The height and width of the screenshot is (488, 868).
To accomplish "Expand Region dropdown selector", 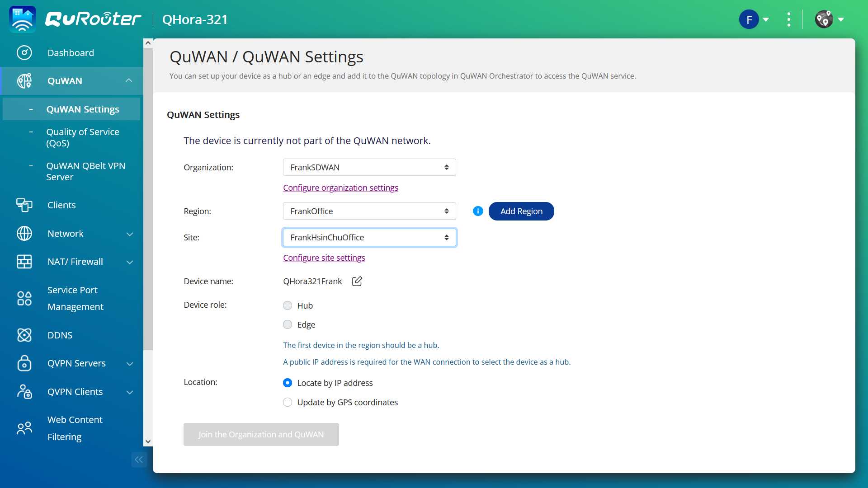I will pos(368,211).
